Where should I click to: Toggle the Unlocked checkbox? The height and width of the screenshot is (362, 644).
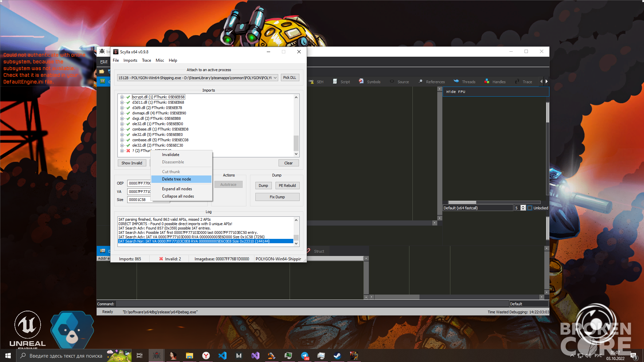tap(530, 208)
